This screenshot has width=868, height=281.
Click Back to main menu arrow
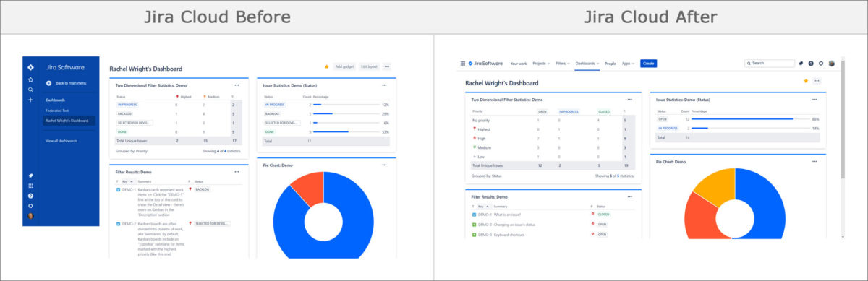49,83
